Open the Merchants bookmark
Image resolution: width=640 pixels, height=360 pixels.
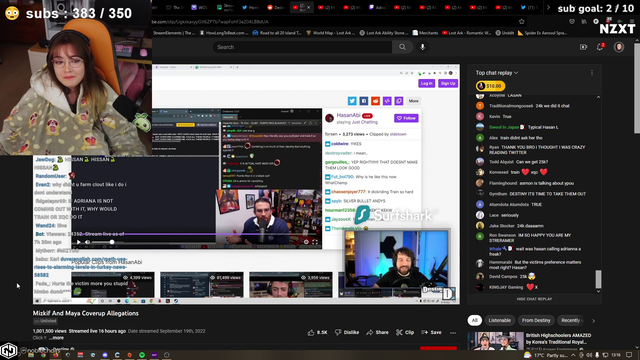pyautogui.click(x=425, y=33)
